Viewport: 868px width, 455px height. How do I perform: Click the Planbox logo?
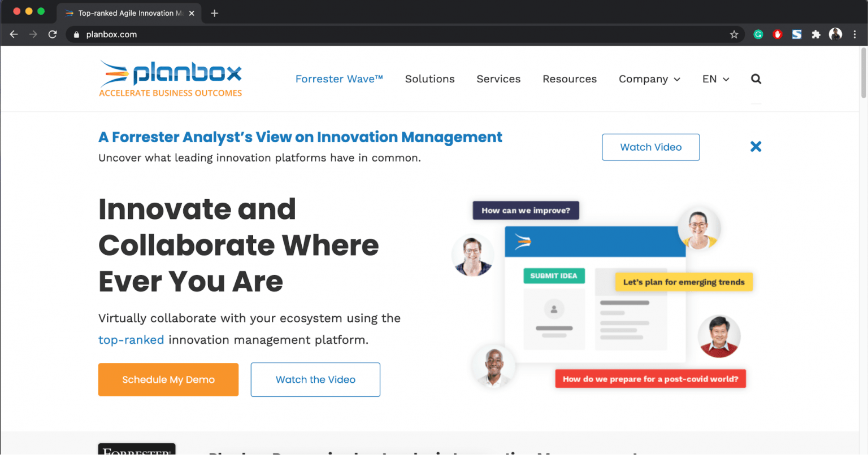point(170,73)
